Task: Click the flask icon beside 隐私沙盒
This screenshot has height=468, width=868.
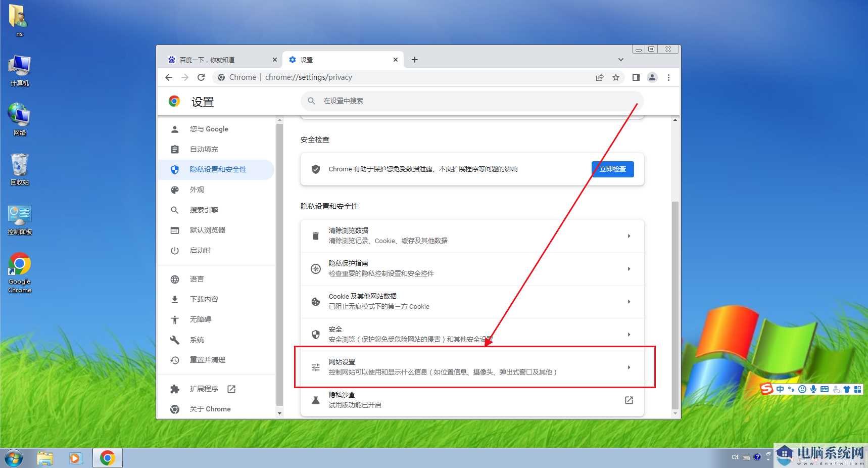Action: (x=316, y=400)
